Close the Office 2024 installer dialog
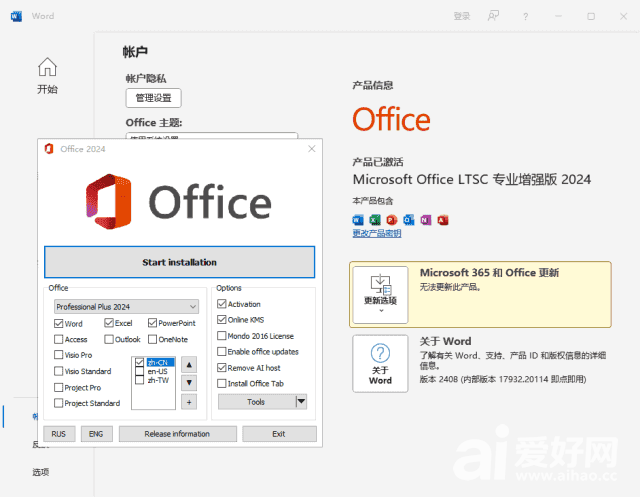640x497 pixels. tap(312, 149)
